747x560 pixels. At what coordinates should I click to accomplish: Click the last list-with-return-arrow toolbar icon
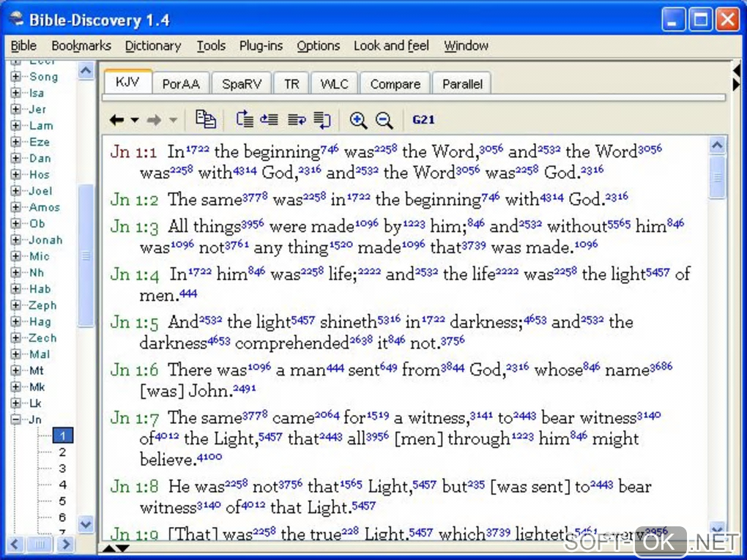click(322, 120)
